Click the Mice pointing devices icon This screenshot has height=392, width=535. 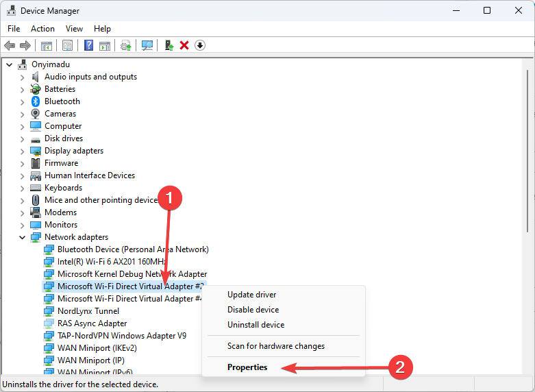coord(36,200)
